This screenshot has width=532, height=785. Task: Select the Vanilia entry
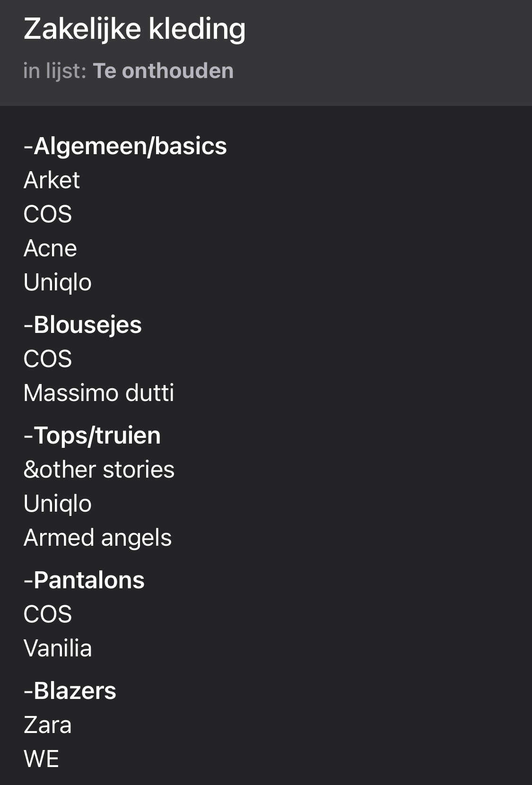[x=58, y=648]
